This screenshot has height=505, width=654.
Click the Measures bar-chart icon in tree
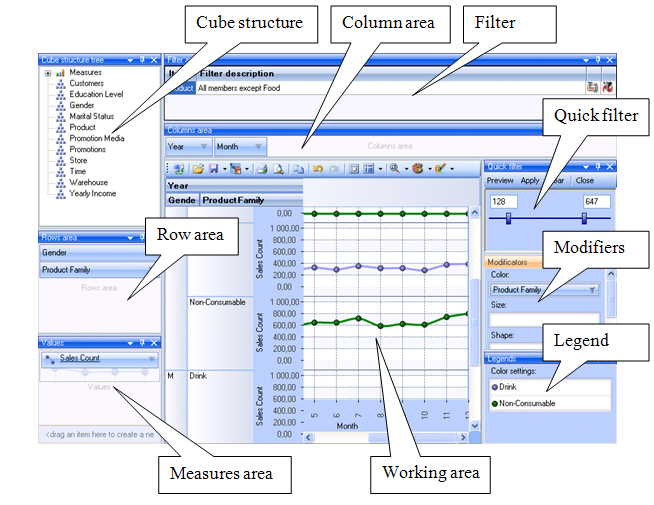tap(60, 73)
